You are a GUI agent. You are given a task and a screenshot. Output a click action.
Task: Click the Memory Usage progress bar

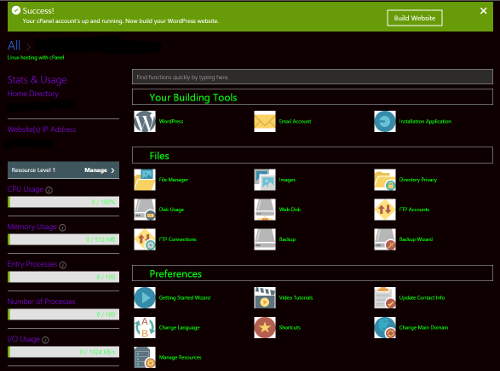[63, 239]
